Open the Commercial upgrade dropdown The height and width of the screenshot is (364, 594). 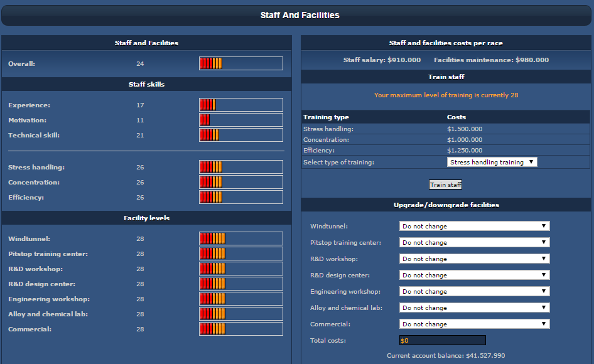[x=474, y=324]
